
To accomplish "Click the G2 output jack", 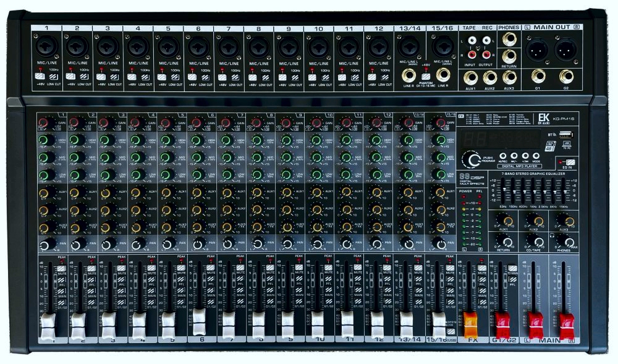I will (566, 77).
